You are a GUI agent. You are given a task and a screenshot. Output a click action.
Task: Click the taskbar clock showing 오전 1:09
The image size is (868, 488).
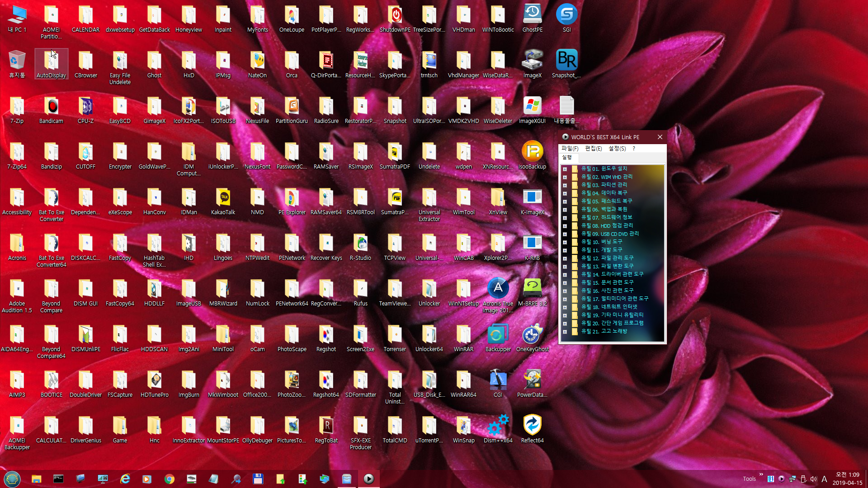847,479
